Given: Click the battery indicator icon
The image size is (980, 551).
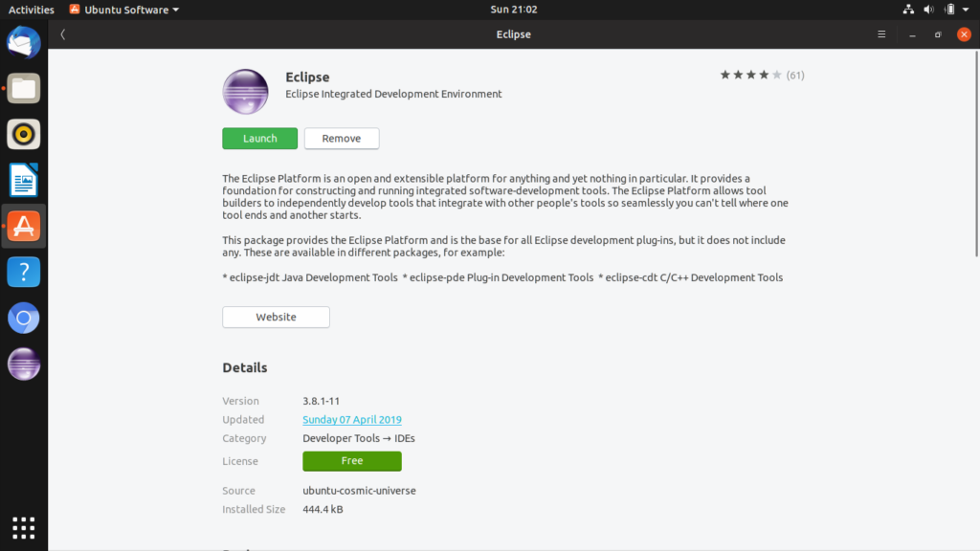Looking at the screenshot, I should tap(950, 10).
